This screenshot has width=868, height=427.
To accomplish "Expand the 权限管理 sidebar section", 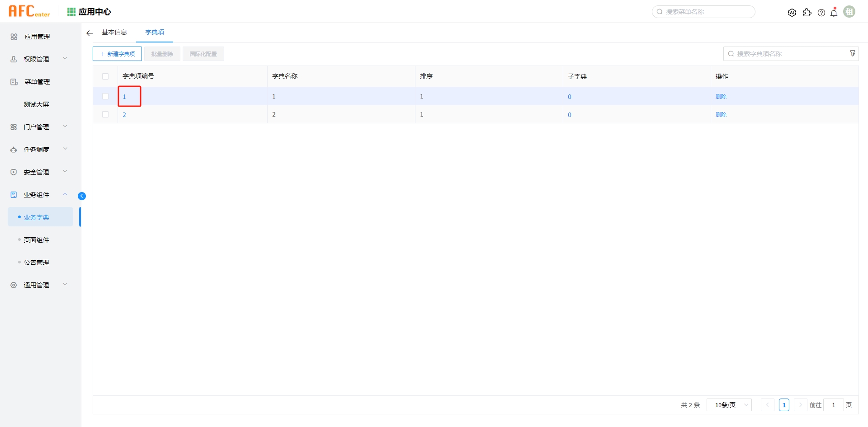I will (x=65, y=58).
